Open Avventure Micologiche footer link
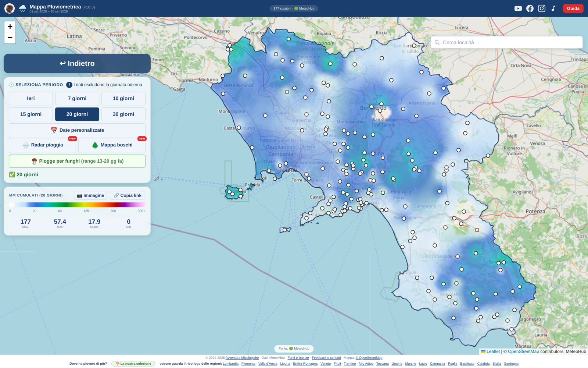588x368 pixels. (242, 358)
